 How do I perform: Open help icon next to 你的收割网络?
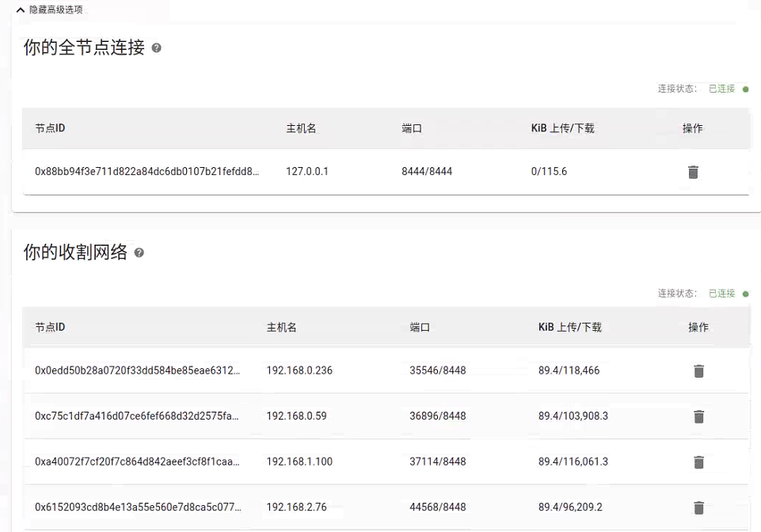[139, 253]
